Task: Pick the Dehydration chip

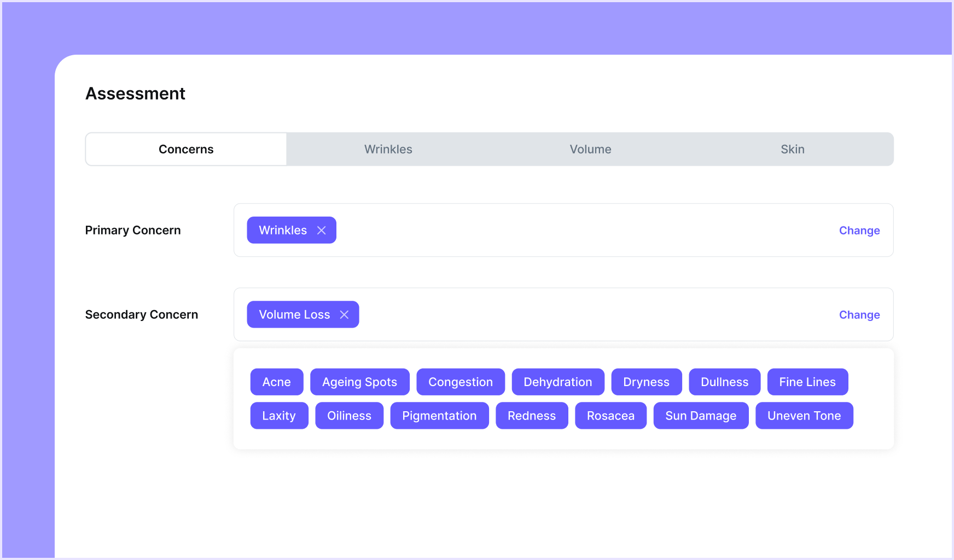Action: coord(558,382)
